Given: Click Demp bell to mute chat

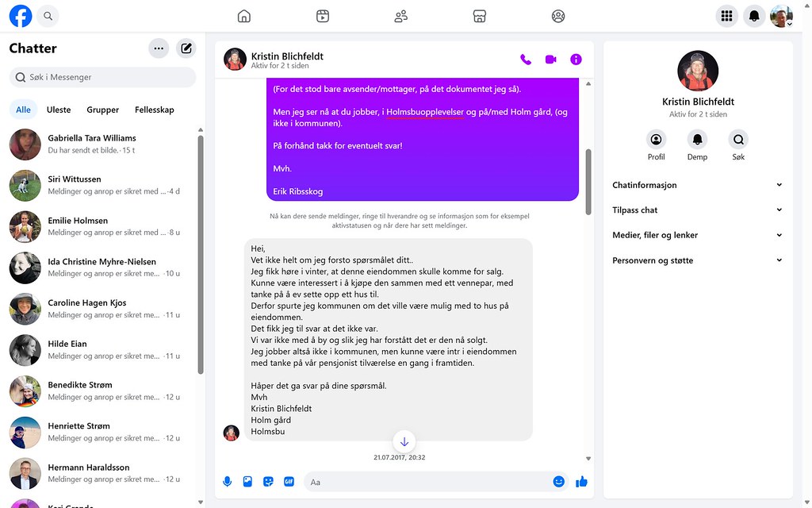Looking at the screenshot, I should click(x=697, y=140).
